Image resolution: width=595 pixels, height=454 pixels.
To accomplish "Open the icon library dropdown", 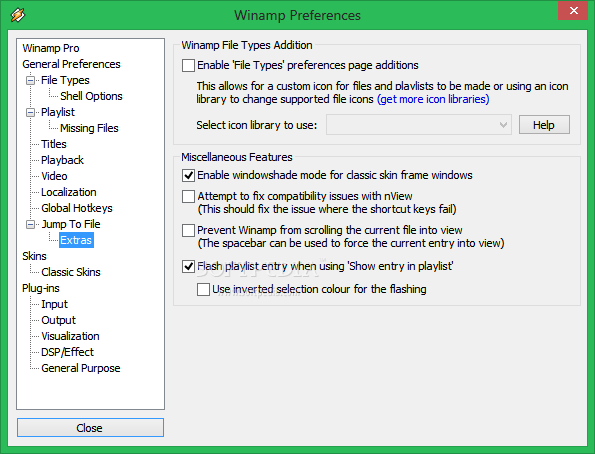I will (x=419, y=125).
